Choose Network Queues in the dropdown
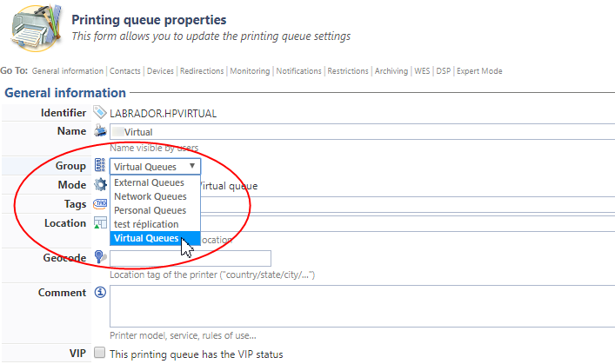Viewport: 615px width, 364px height. coord(150,196)
